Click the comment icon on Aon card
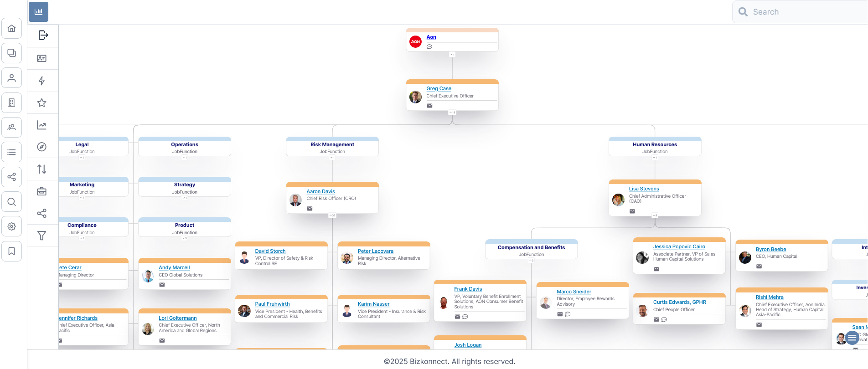 click(x=429, y=47)
